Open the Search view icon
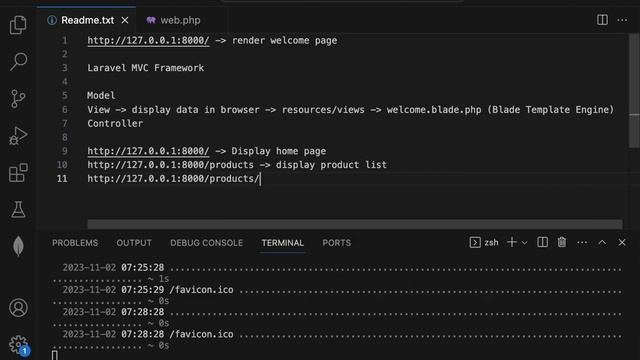640x360 pixels. 18,62
